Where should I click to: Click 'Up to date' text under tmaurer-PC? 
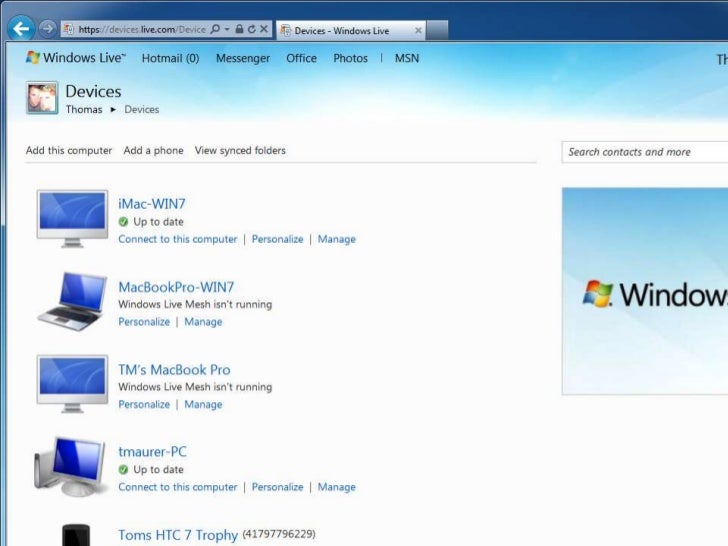158,470
